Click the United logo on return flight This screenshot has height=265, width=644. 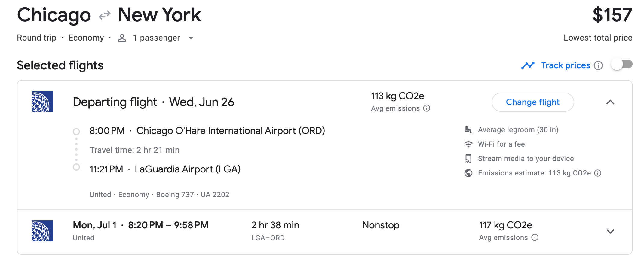pyautogui.click(x=42, y=231)
